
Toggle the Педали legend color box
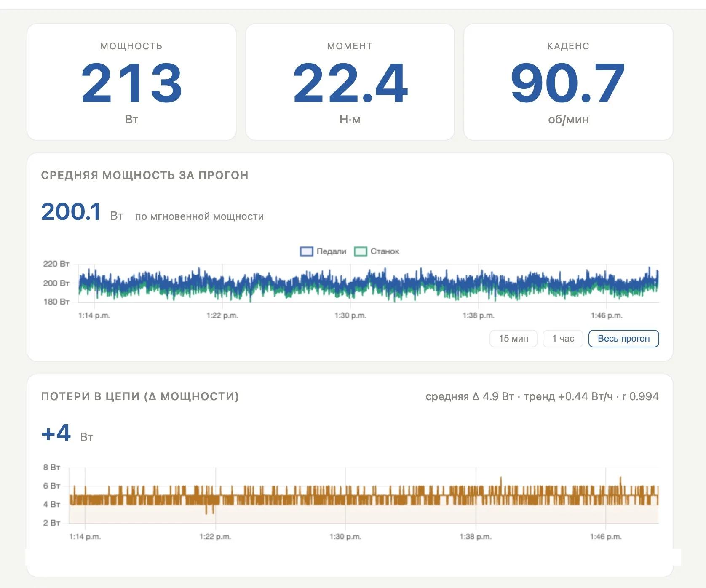tap(306, 251)
